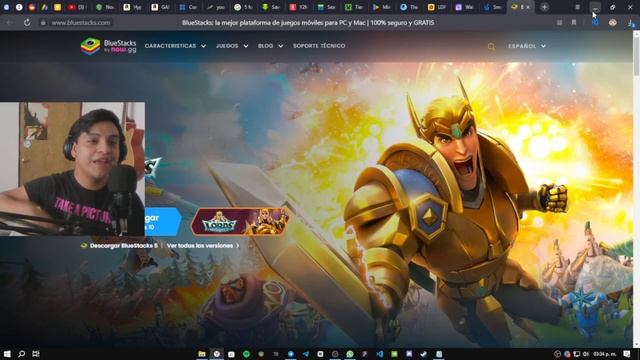
Task: Switch to the "GAI" browser tab
Action: [x=160, y=7]
